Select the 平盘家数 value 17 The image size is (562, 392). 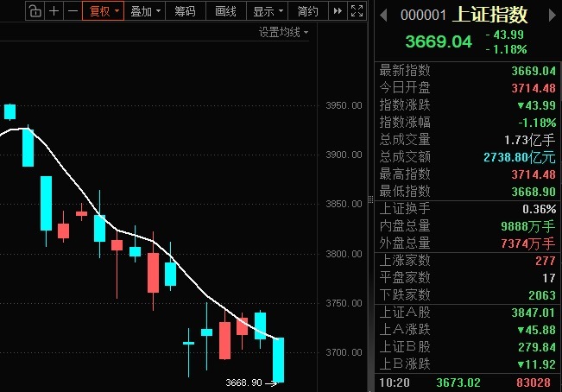pyautogui.click(x=549, y=278)
